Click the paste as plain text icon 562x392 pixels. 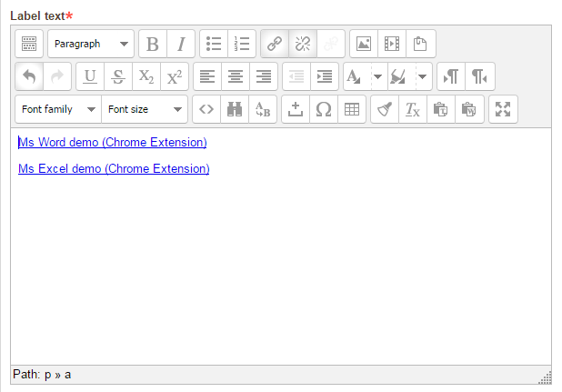441,109
